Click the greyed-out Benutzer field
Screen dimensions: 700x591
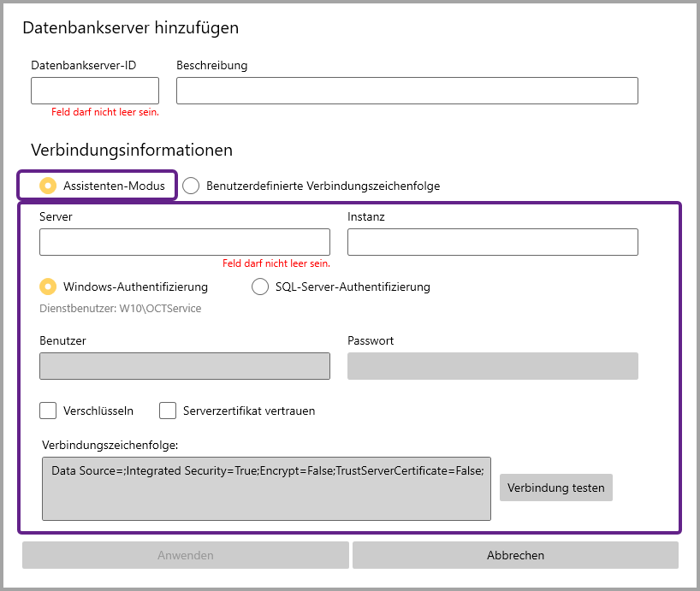click(184, 366)
